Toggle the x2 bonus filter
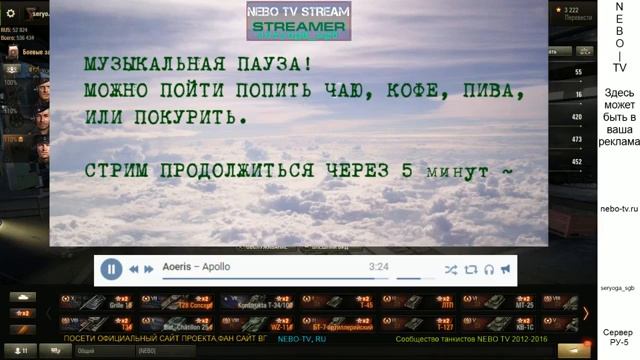Image resolution: width=640 pixels, height=360 pixels. [22, 313]
